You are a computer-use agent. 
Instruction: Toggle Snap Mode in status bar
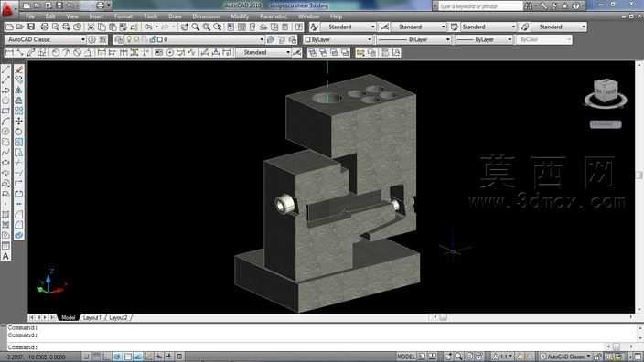click(86, 357)
